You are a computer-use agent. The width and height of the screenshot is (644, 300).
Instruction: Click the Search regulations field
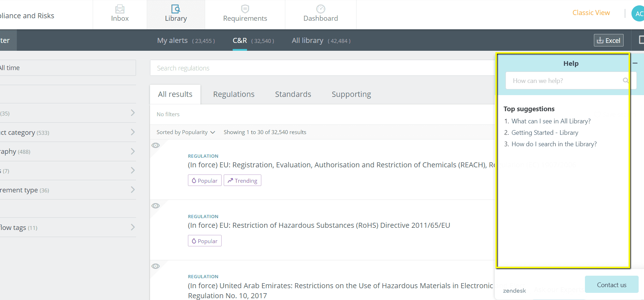(x=322, y=68)
